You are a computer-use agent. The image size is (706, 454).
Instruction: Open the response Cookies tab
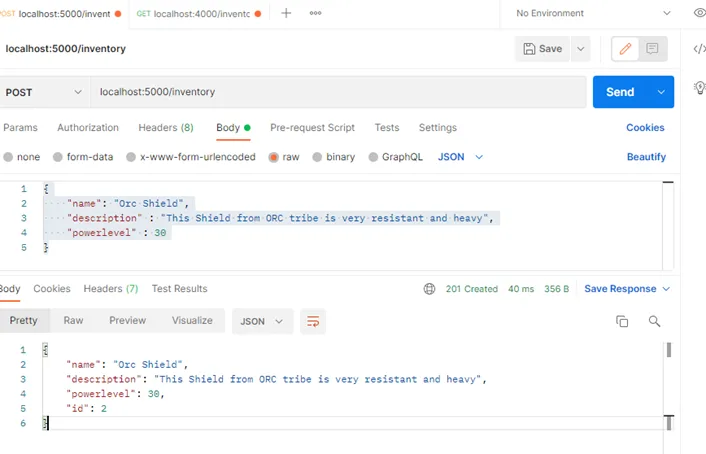coord(52,289)
